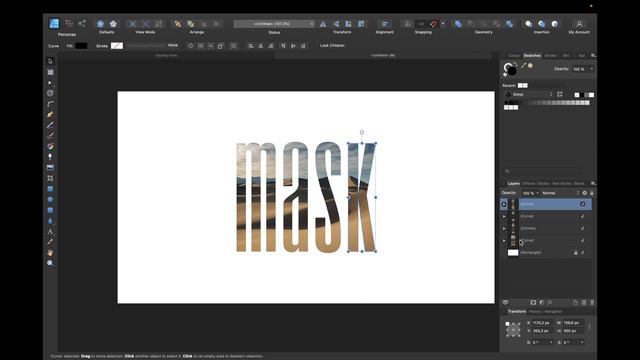Toggle visibility checkbox of second curve layer
The image size is (640, 360).
(582, 216)
